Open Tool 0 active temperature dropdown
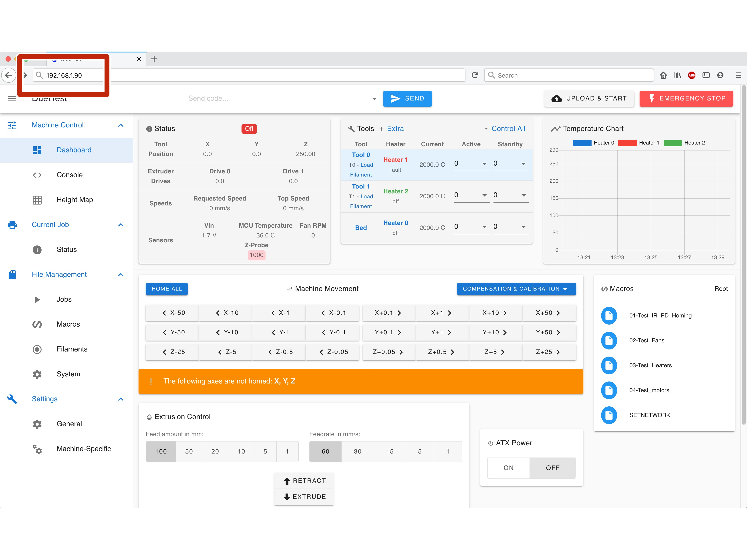The width and height of the screenshot is (747, 560). (484, 164)
